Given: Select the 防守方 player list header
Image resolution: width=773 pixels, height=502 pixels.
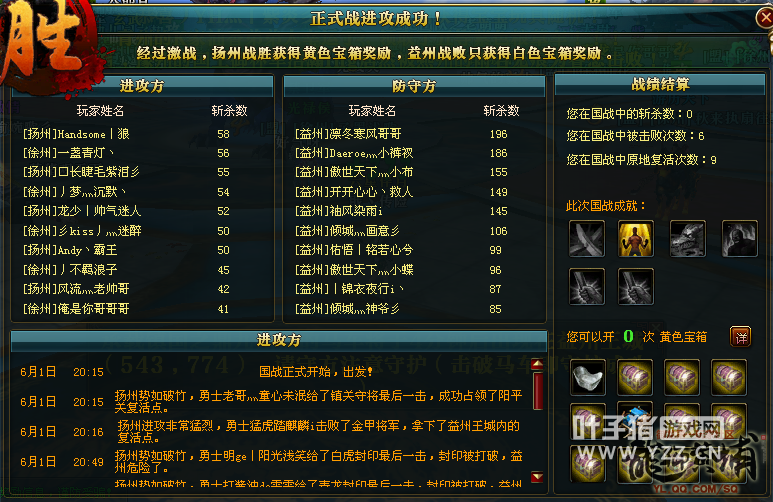Looking at the screenshot, I should [414, 86].
